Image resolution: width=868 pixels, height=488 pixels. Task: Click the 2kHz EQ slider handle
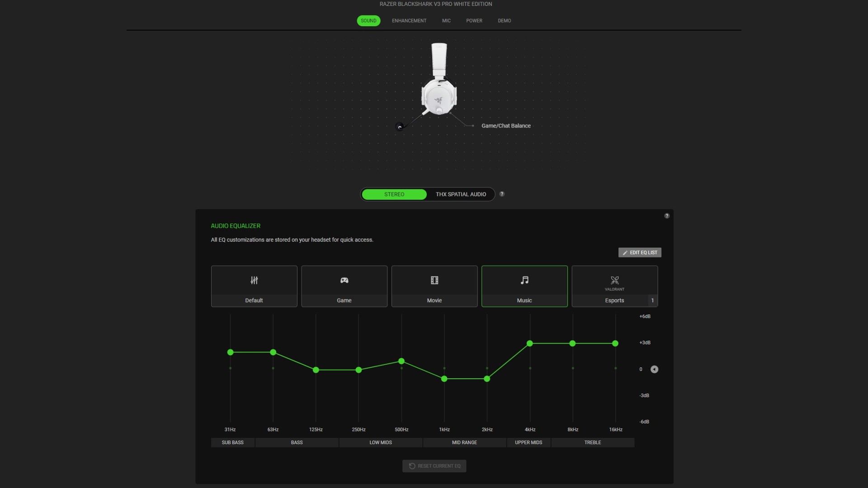tap(487, 379)
